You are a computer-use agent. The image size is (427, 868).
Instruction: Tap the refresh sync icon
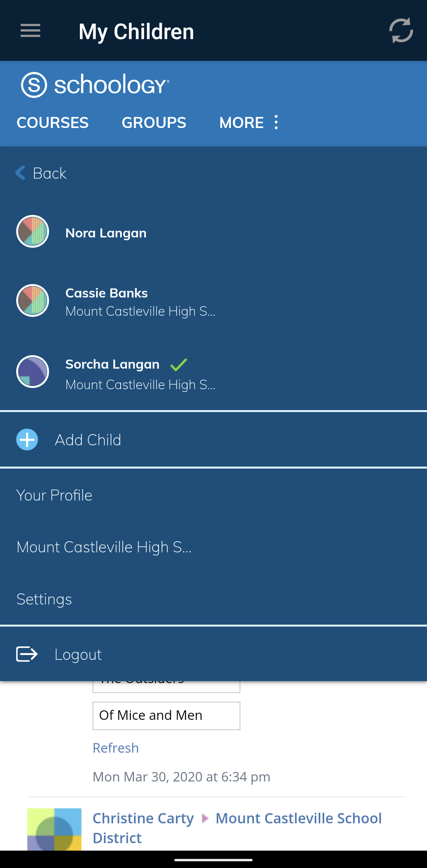401,30
